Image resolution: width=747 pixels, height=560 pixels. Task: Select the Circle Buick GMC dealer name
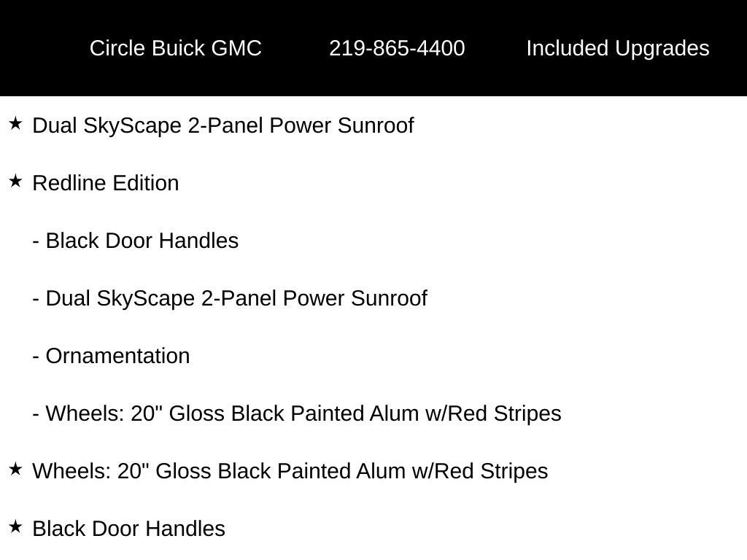(x=175, y=48)
